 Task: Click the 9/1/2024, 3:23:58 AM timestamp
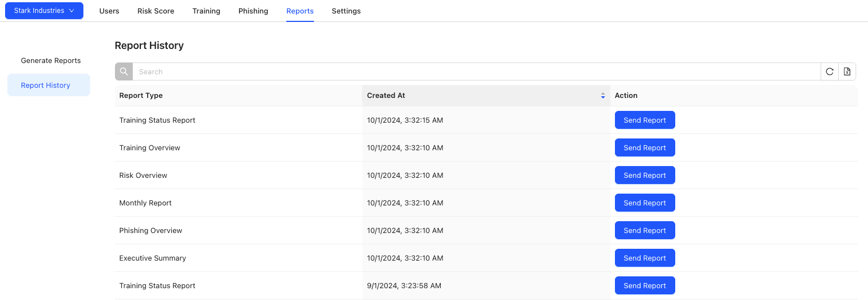click(x=404, y=285)
